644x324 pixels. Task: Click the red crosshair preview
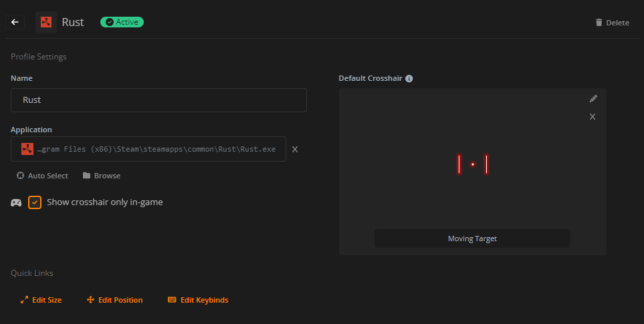(473, 164)
